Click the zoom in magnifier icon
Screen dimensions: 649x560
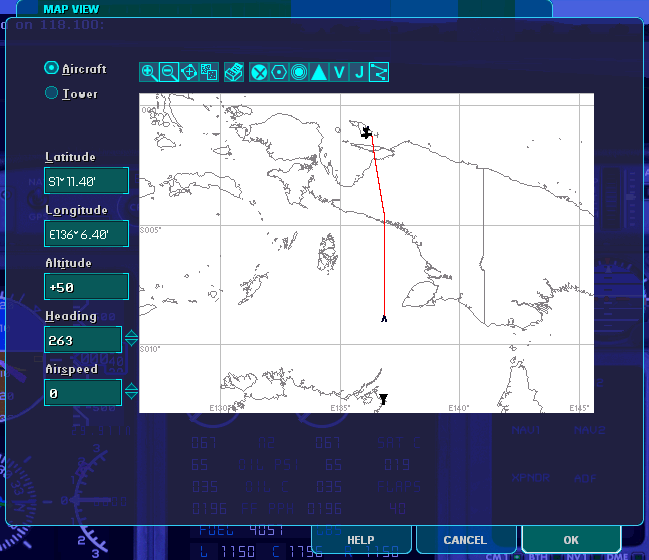(x=149, y=72)
